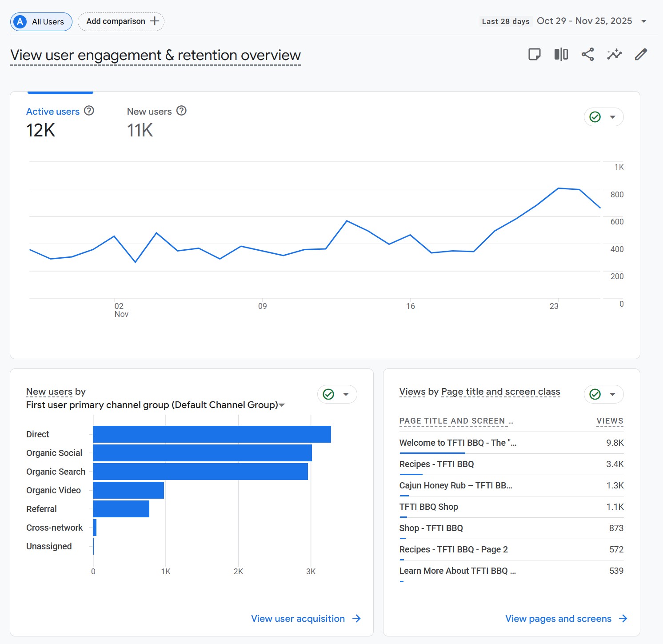Customize report using the pencil icon
This screenshot has width=663, height=644.
640,54
